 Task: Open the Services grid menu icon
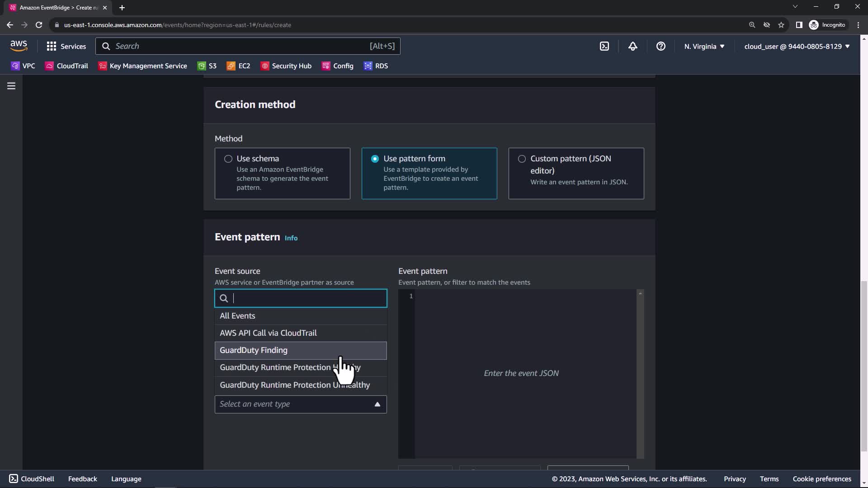tap(52, 46)
